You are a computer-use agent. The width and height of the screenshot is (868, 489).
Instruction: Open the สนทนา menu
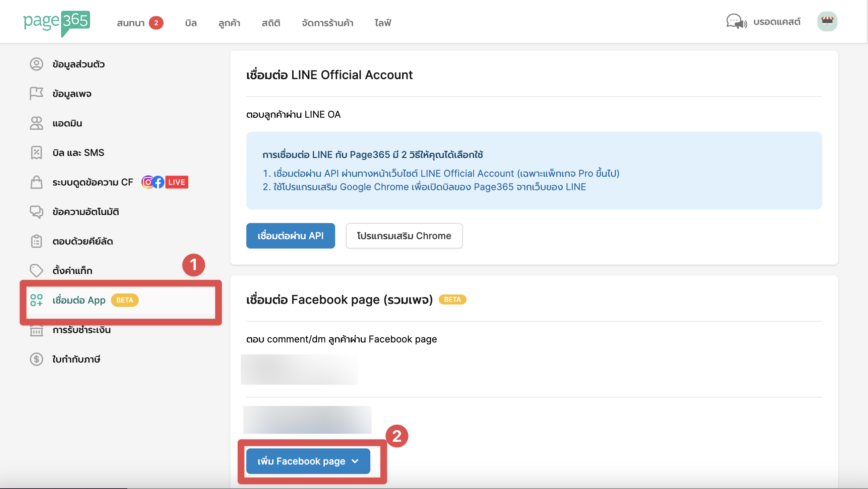131,23
